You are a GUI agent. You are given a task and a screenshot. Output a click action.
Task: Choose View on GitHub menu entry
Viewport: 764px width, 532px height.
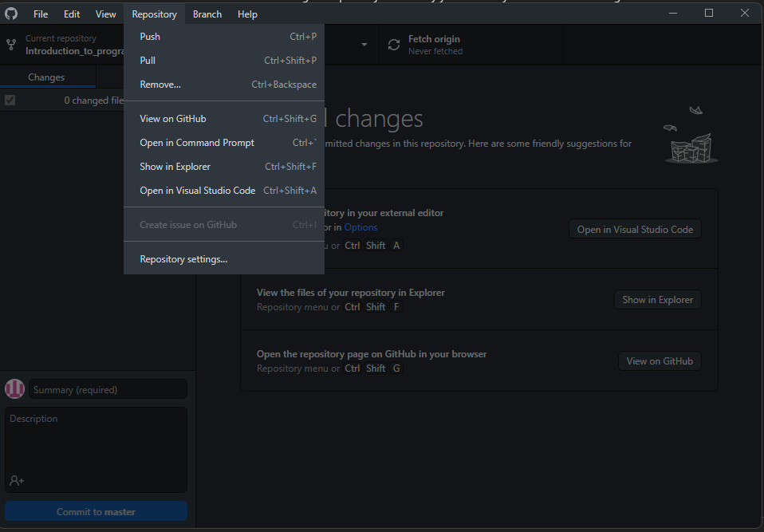(x=224, y=118)
